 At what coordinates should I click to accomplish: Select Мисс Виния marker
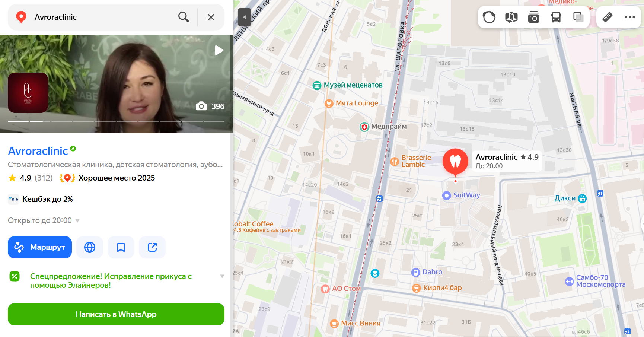(355, 323)
